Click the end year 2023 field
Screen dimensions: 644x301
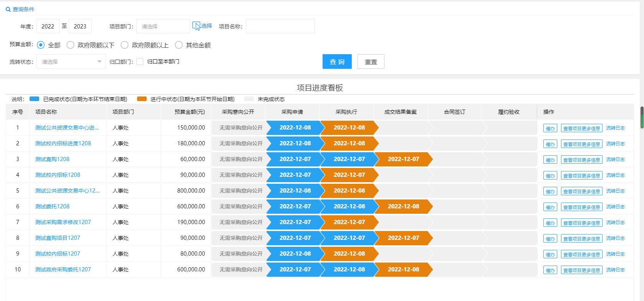tap(80, 26)
